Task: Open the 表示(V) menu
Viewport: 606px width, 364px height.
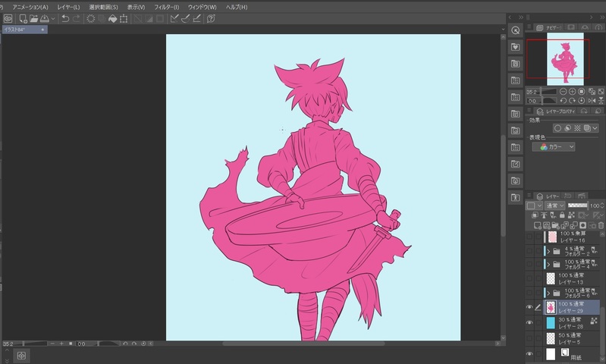Action: (136, 7)
